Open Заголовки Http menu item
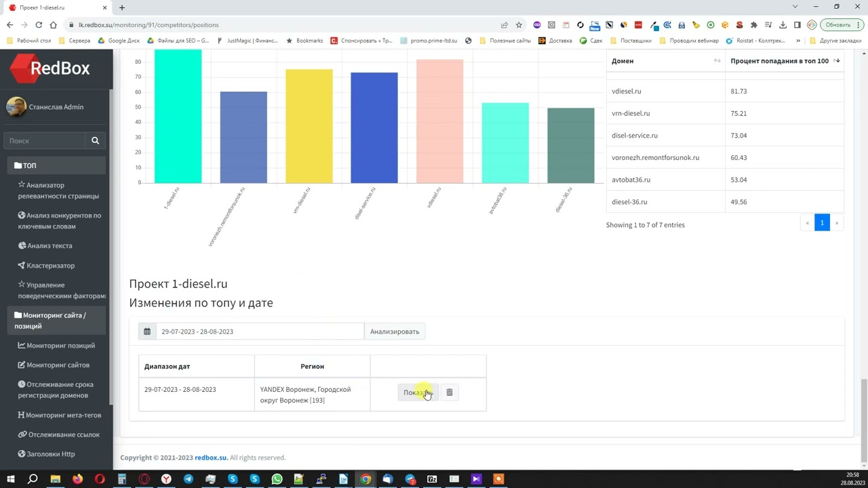The height and width of the screenshot is (488, 868). [x=46, y=454]
